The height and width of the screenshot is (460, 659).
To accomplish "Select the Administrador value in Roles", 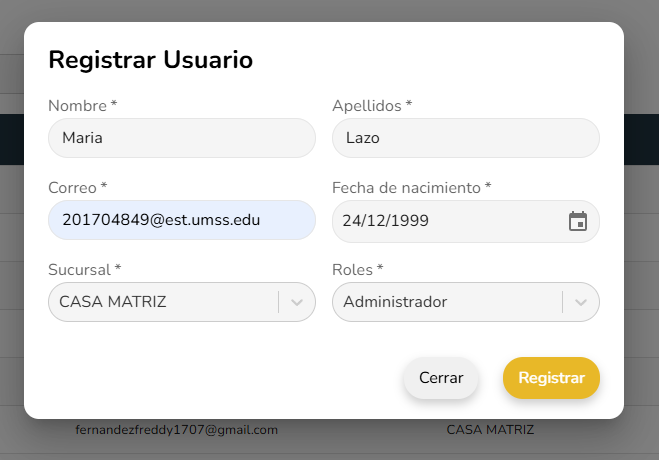I will [395, 302].
